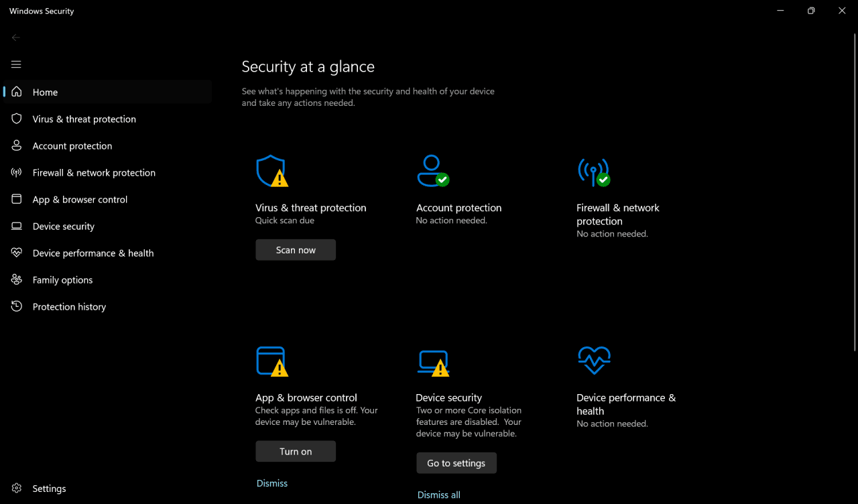Viewport: 858px width, 504px height.
Task: Click the Go to settings button
Action: pos(456,463)
